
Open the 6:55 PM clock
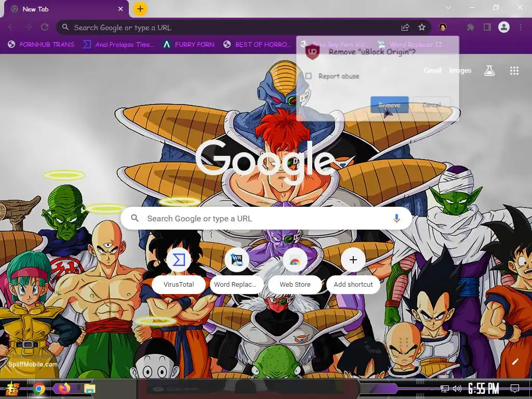point(484,389)
